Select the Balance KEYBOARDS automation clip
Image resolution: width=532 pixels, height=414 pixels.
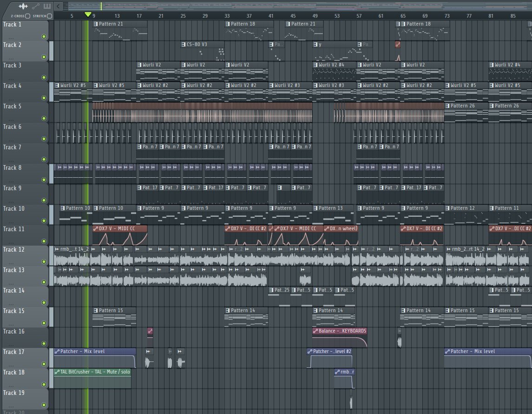(x=340, y=341)
